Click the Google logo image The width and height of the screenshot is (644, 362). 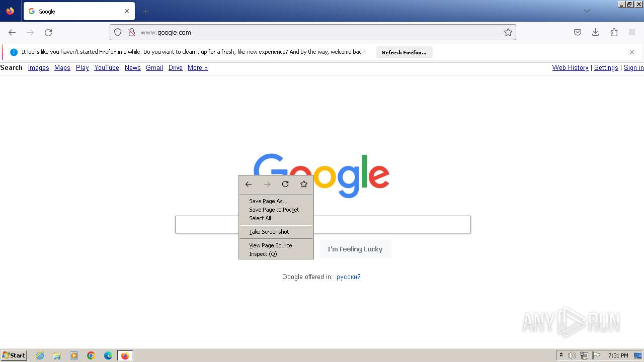321,175
